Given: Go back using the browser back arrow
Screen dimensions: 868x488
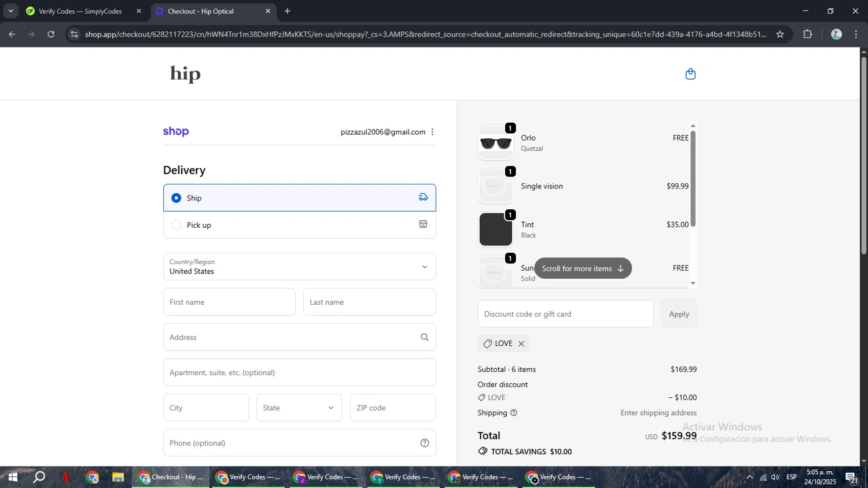Looking at the screenshot, I should pyautogui.click(x=12, y=34).
